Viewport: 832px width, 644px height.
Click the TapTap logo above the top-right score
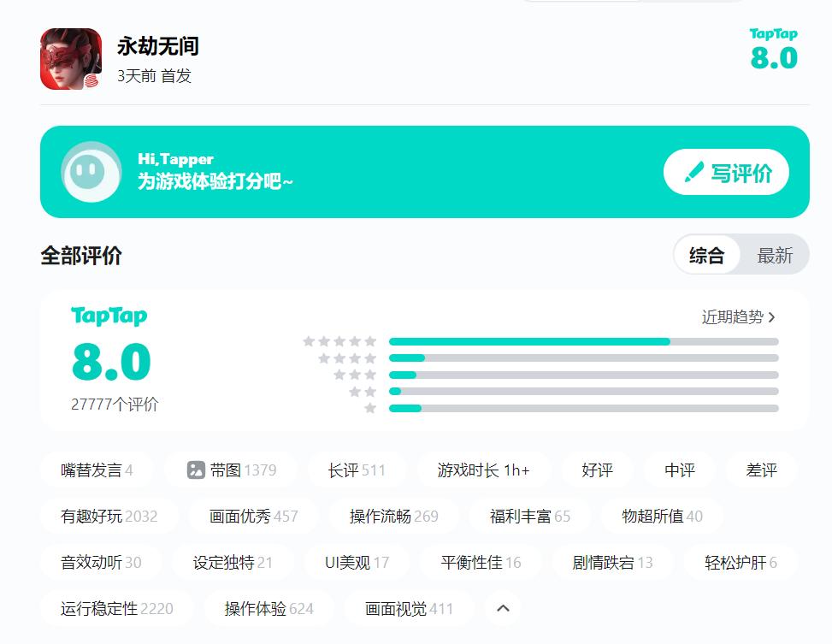pos(773,34)
